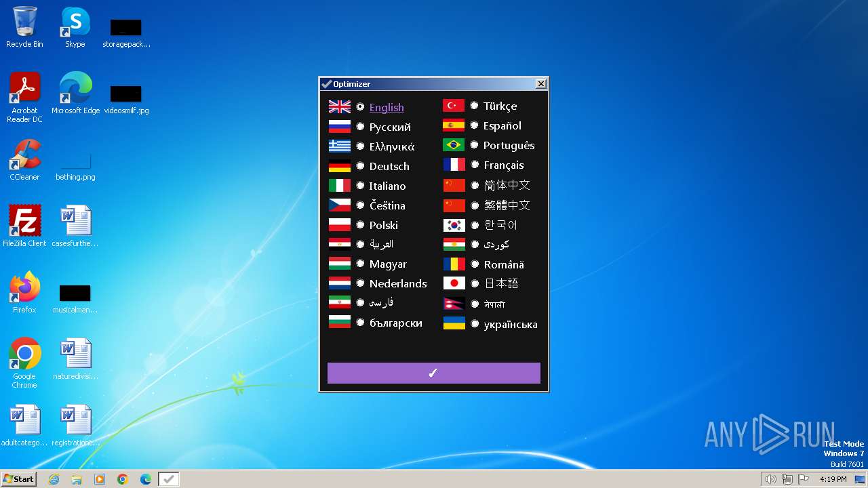Select the English radio button
The height and width of the screenshot is (488, 868).
tap(360, 106)
